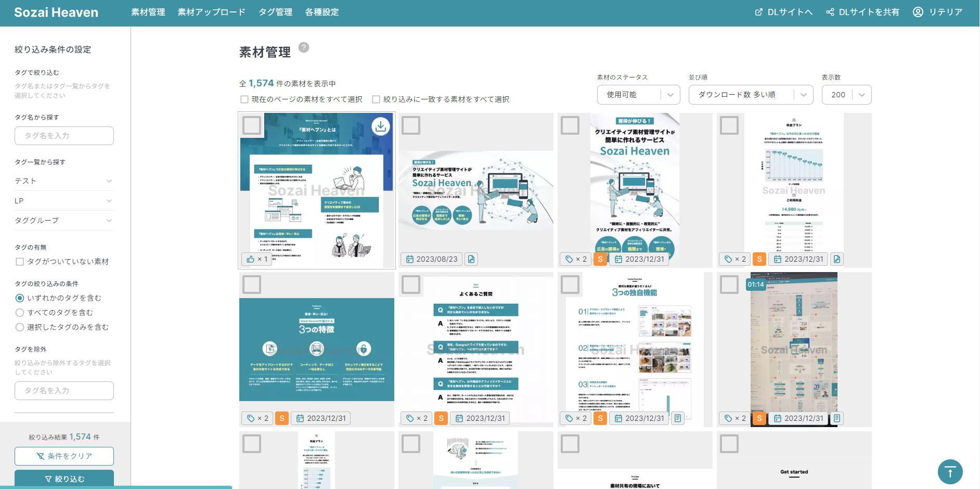
Task: Check 絞り込みに一致する素材をすべて選択
Action: click(376, 99)
